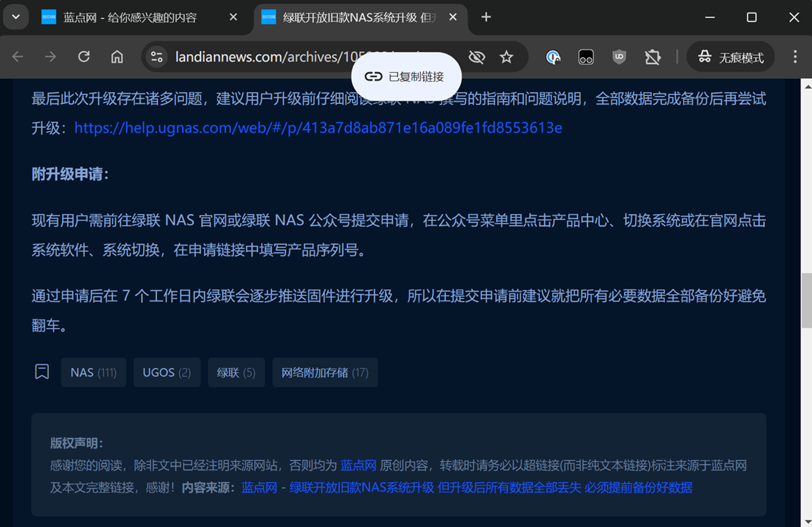Open the help.ugnas.com upgrade guide link
The height and width of the screenshot is (527, 812).
pyautogui.click(x=318, y=128)
